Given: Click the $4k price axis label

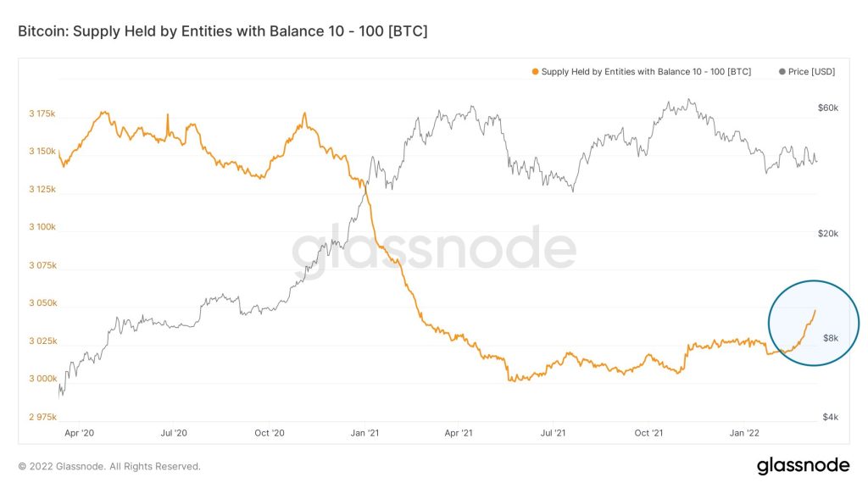Looking at the screenshot, I should pyautogui.click(x=830, y=417).
